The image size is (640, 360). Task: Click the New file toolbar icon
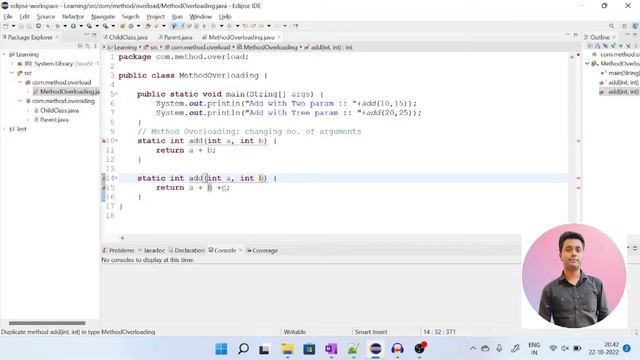point(6,26)
